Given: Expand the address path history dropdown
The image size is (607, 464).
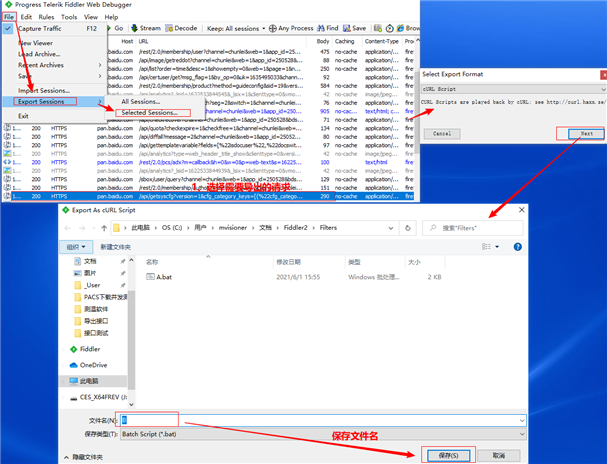Looking at the screenshot, I should [x=391, y=228].
